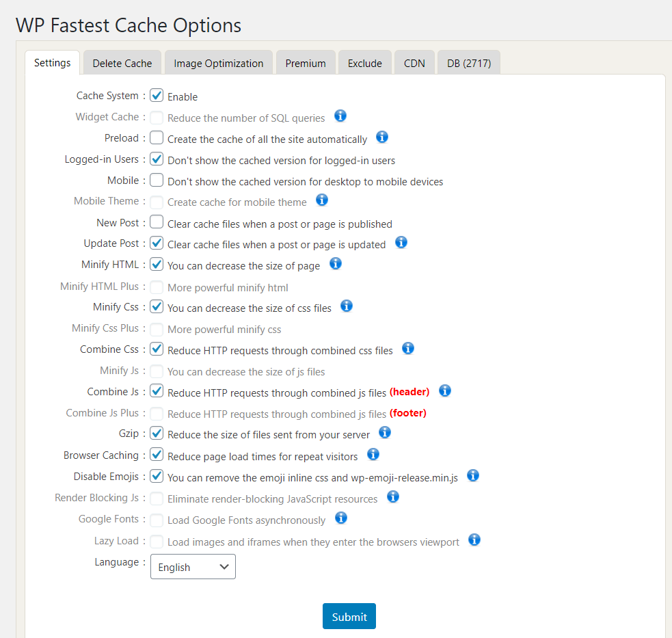
Task: Click 'Create the cache of all the site automatically'
Action: point(267,139)
